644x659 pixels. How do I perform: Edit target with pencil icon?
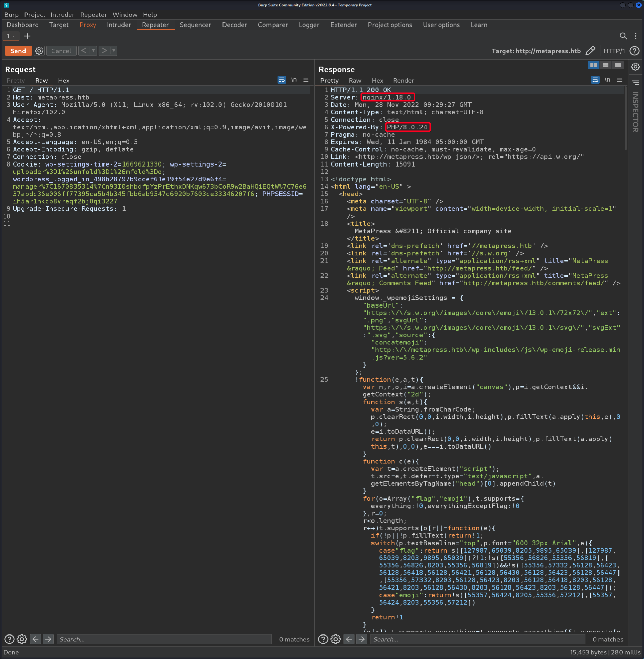click(x=590, y=51)
